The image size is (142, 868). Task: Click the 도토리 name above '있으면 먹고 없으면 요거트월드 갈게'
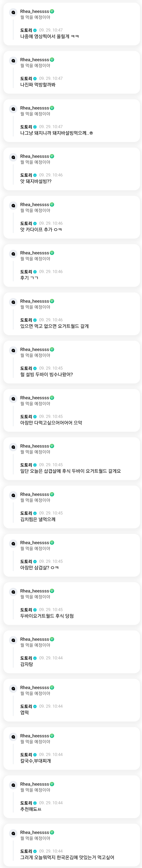26,320
